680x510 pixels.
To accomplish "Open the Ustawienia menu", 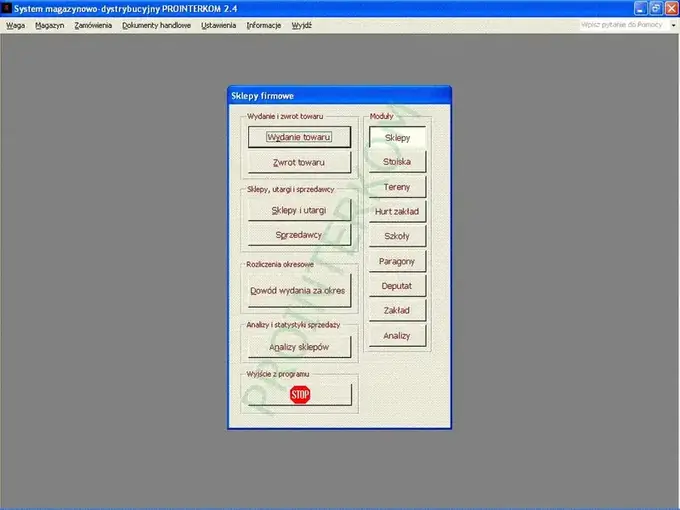I will point(219,25).
